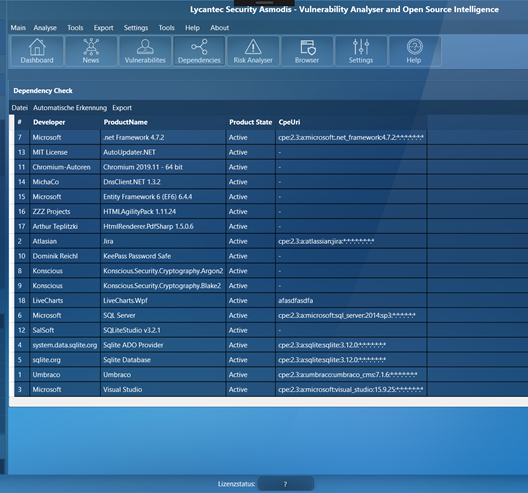Screen dimensions: 528x493
Task: Select the DnsClient.NET 1.3.2 cell
Action: coord(163,182)
